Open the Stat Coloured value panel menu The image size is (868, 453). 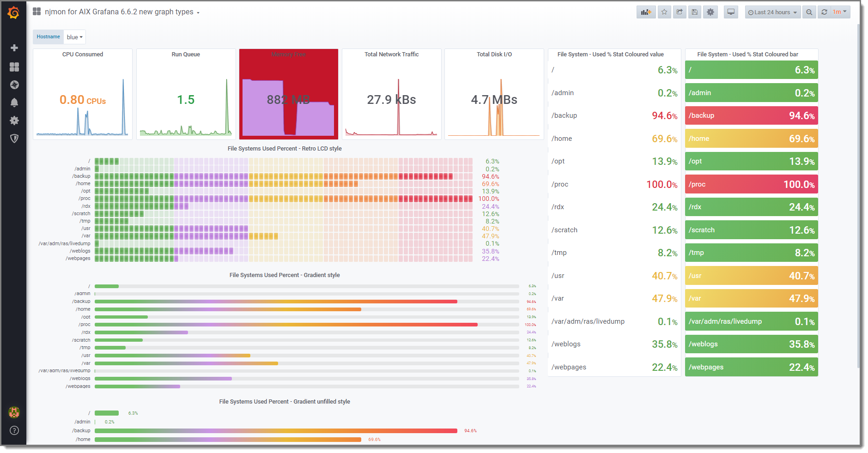pyautogui.click(x=611, y=54)
